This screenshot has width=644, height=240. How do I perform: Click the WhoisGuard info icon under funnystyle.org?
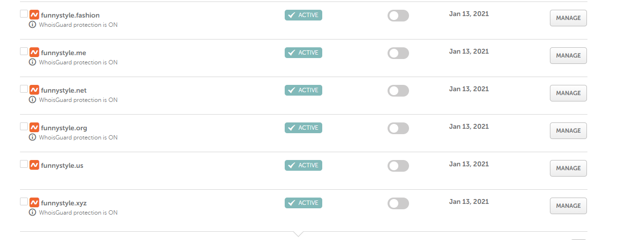(33, 138)
